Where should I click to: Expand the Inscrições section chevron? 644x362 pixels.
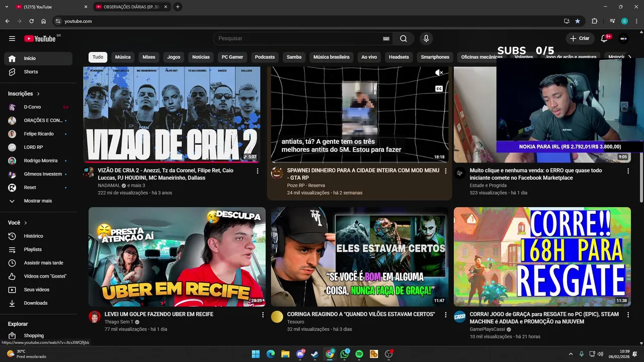tap(38, 94)
